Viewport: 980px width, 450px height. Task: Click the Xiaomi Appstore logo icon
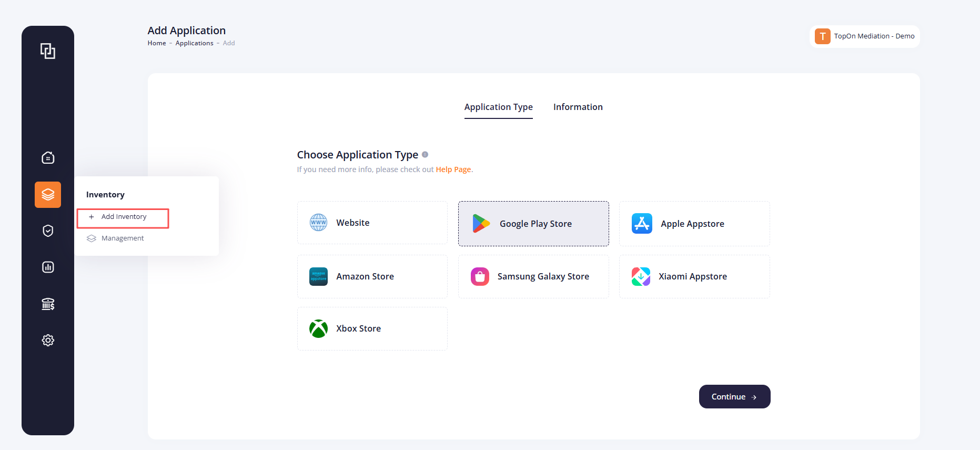point(641,276)
